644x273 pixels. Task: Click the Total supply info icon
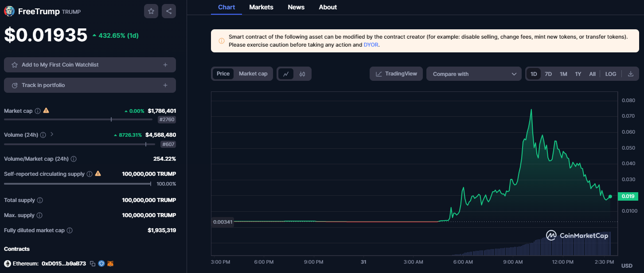click(x=40, y=200)
